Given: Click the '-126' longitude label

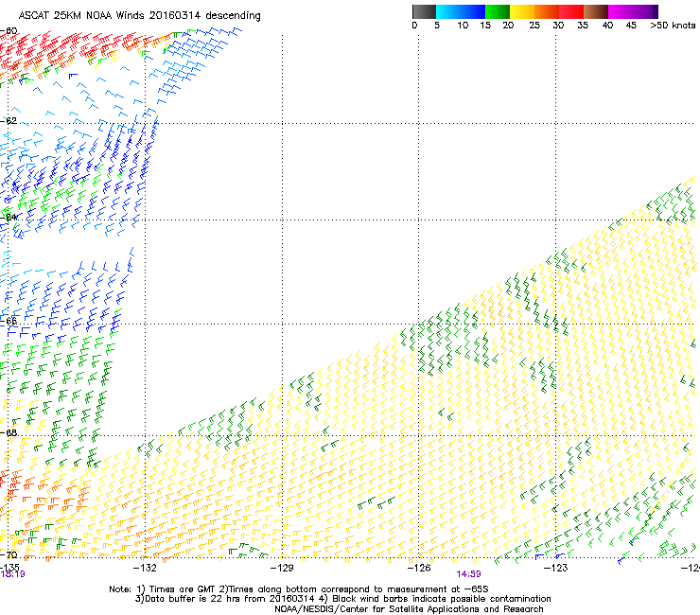Looking at the screenshot, I should pos(419,568).
